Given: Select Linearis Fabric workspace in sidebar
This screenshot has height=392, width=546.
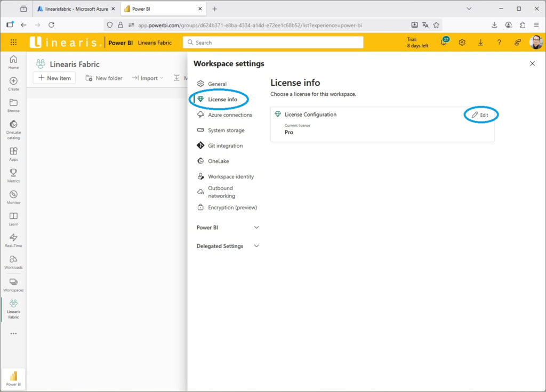Looking at the screenshot, I should point(13,309).
